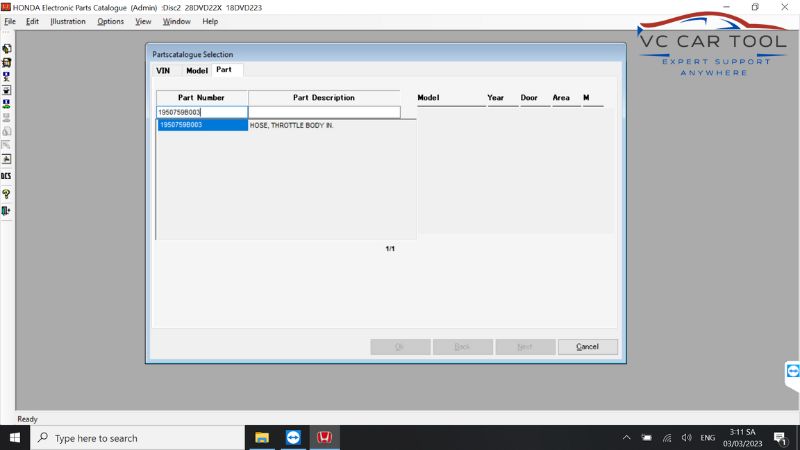Open the Window menu
800x450 pixels.
pyautogui.click(x=177, y=21)
